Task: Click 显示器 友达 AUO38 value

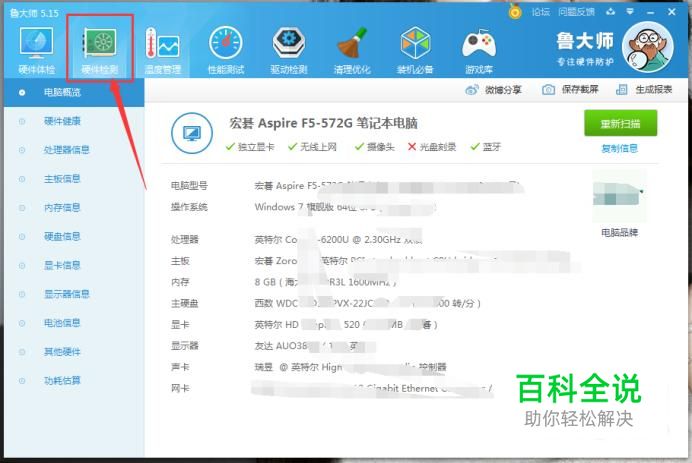Action: (x=309, y=346)
